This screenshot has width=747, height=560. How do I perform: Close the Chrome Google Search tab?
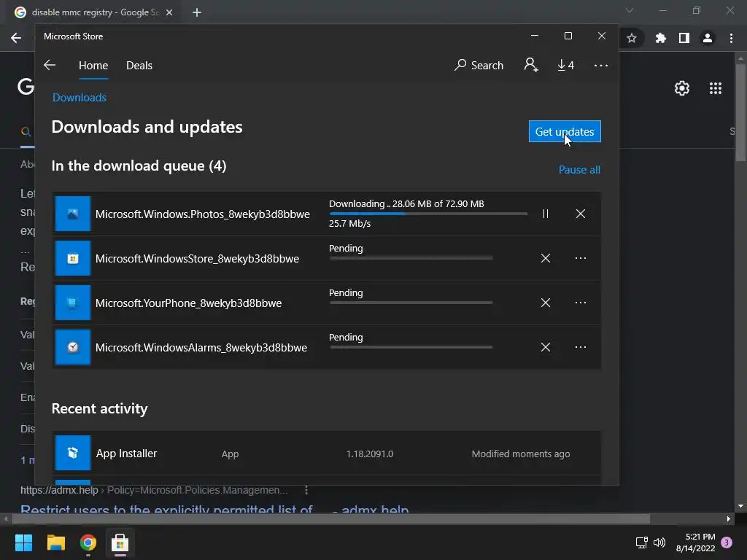click(x=169, y=12)
